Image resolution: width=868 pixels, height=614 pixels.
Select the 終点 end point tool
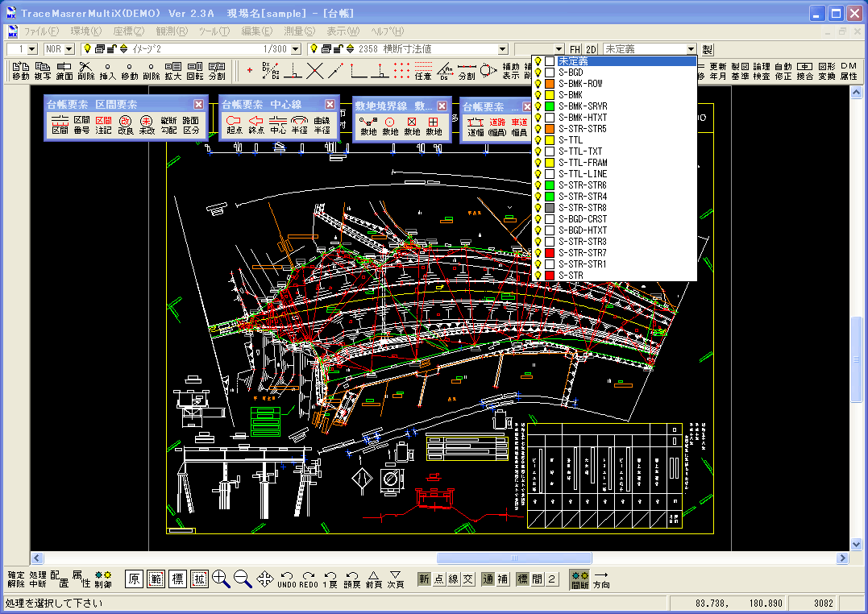tap(255, 125)
